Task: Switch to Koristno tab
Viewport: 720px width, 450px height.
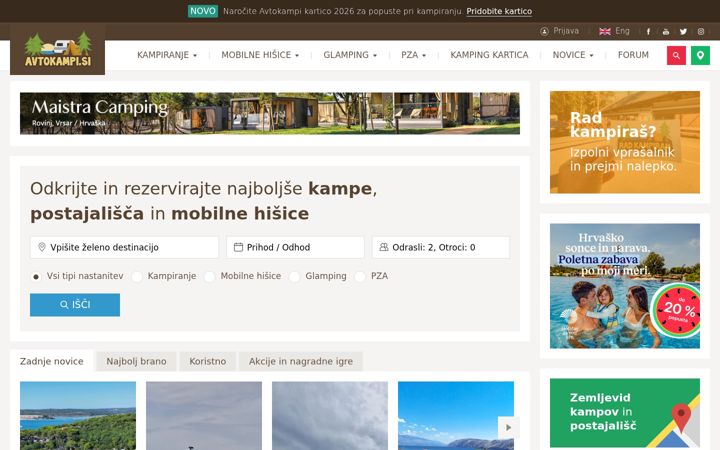Action: [x=208, y=361]
